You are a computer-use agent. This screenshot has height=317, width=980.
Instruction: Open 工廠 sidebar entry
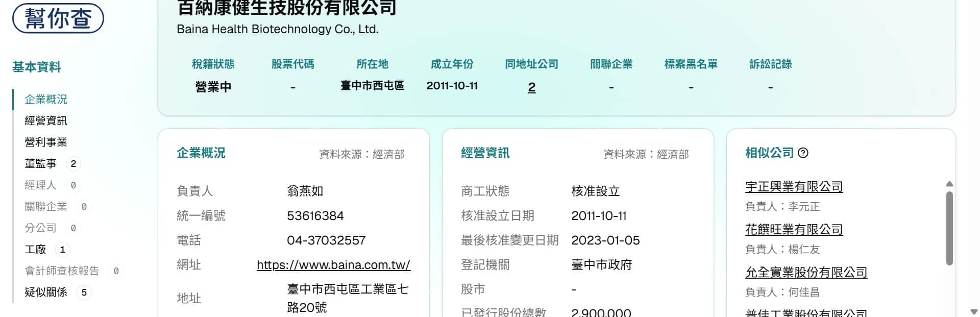35,249
